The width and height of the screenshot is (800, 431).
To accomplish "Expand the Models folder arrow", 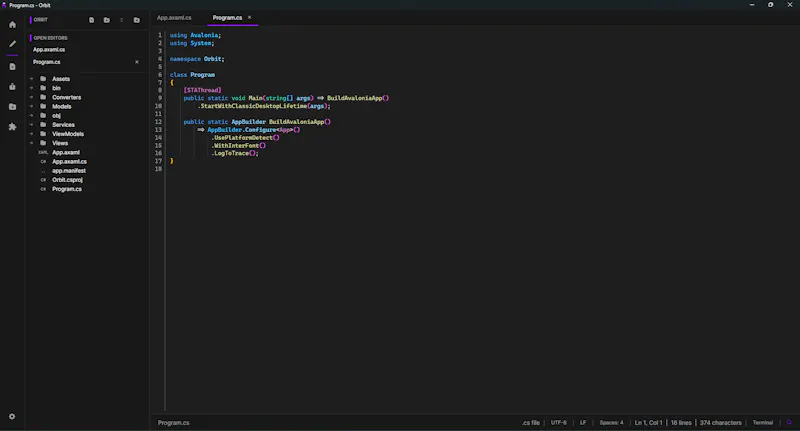I will tap(31, 106).
